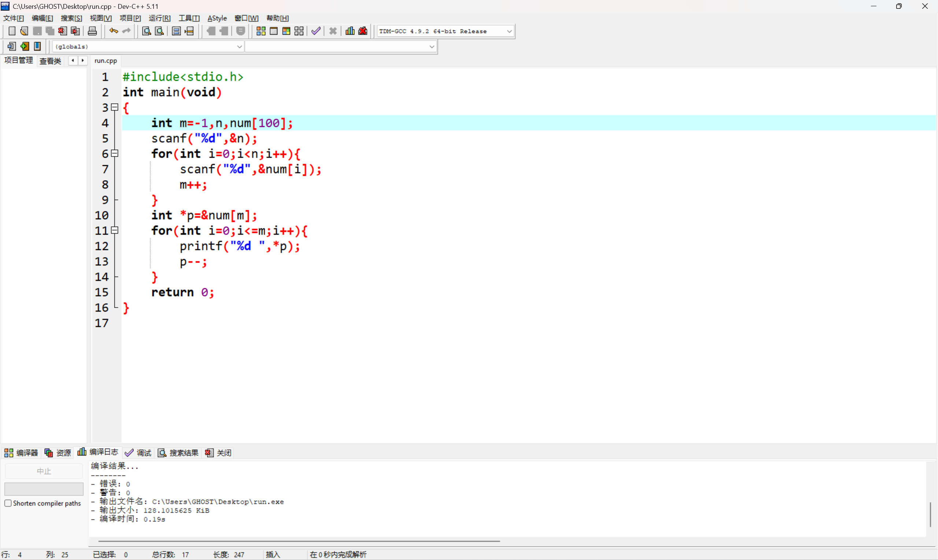Viewport: 938px width, 560px height.
Task: Enable Shorten compiler paths checkbox
Action: pos(8,503)
